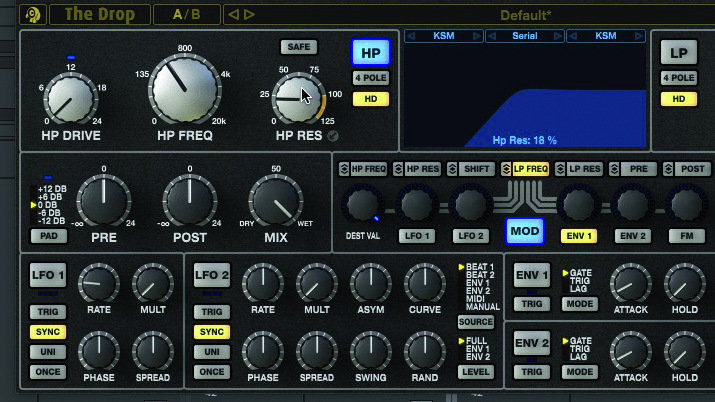The height and width of the screenshot is (402, 715).
Task: Click the Serial routing next arrow
Action: pyautogui.click(x=558, y=36)
